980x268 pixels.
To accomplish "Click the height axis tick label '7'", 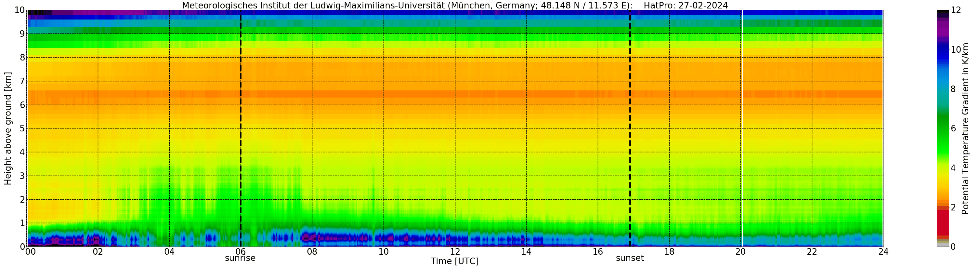I will tap(22, 81).
